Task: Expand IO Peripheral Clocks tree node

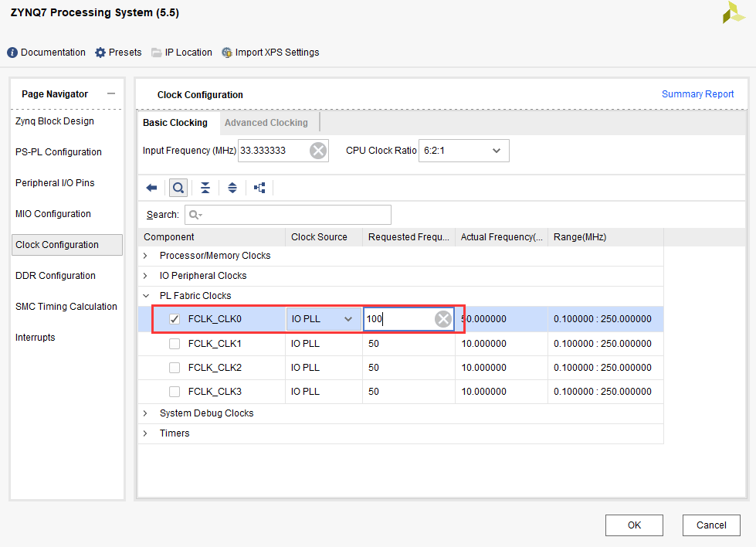Action: click(145, 275)
